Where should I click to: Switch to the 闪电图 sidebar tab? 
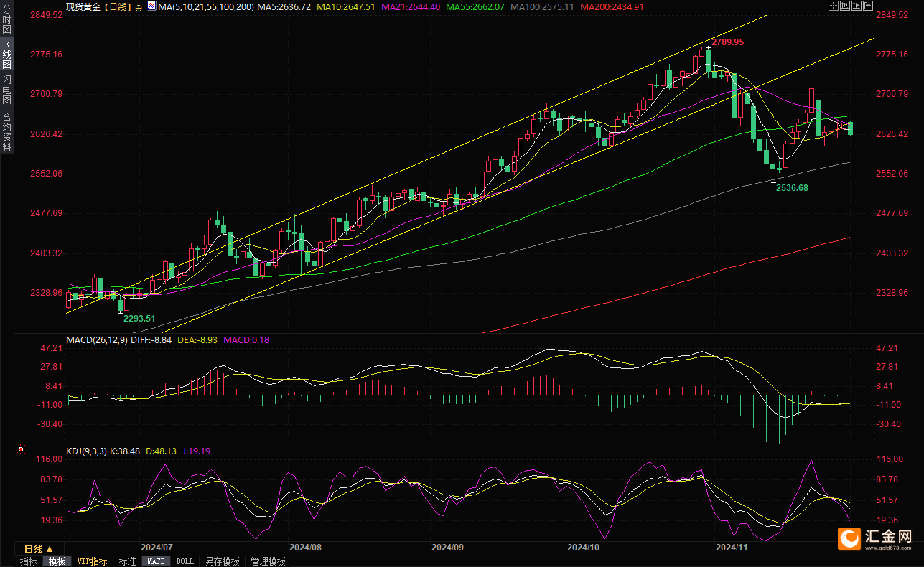point(7,90)
